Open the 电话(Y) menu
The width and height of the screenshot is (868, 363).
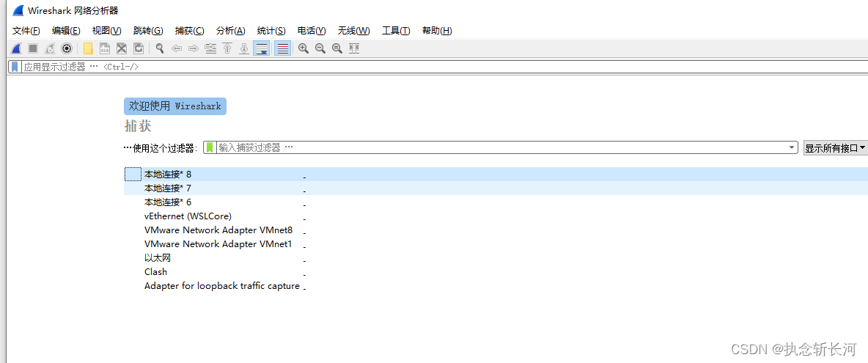pyautogui.click(x=312, y=31)
